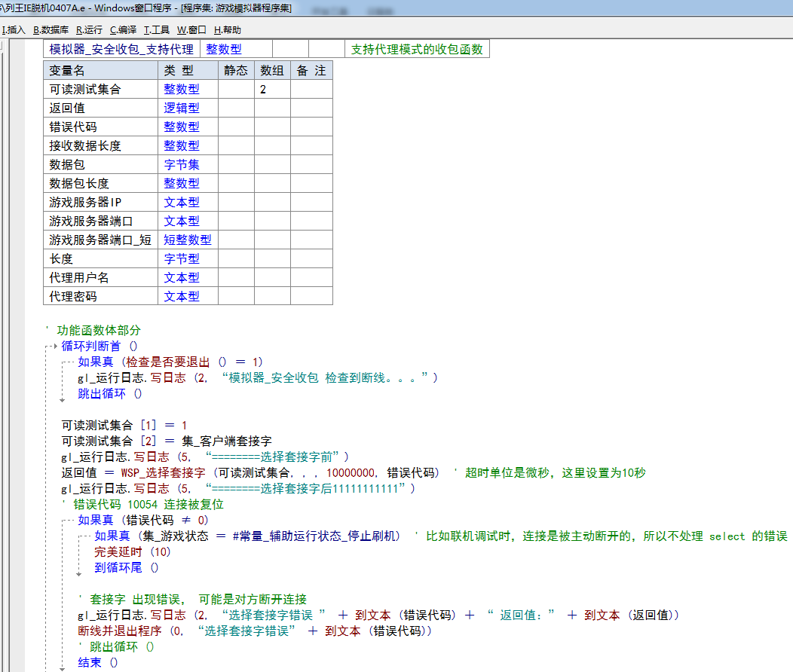Image resolution: width=793 pixels, height=672 pixels.
Task: Open the I.插入 menu
Action: tap(14, 30)
